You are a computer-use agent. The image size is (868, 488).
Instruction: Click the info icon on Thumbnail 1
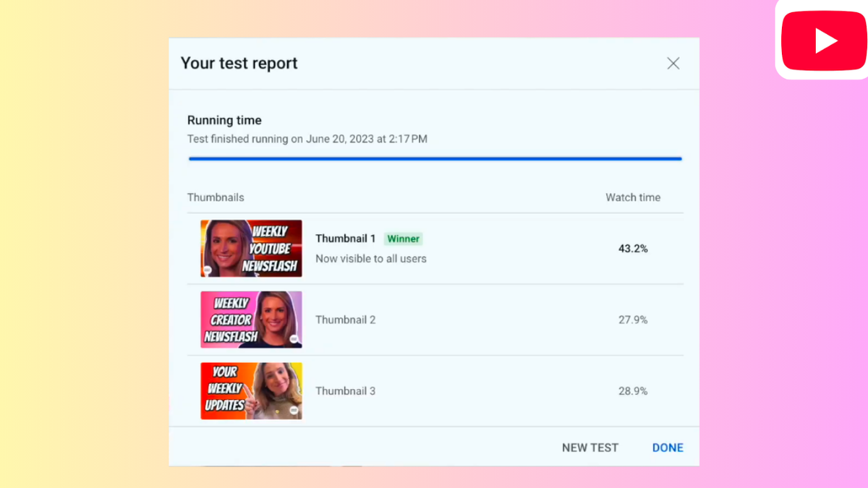[x=207, y=271]
